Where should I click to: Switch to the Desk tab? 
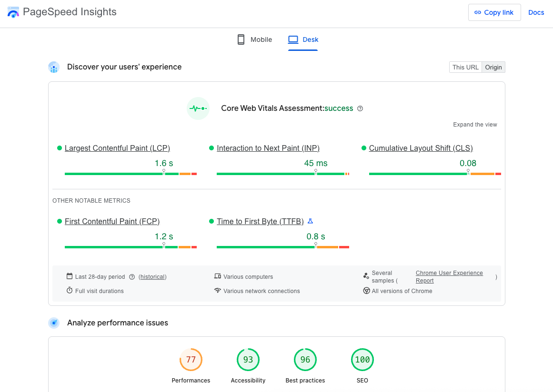(x=303, y=39)
